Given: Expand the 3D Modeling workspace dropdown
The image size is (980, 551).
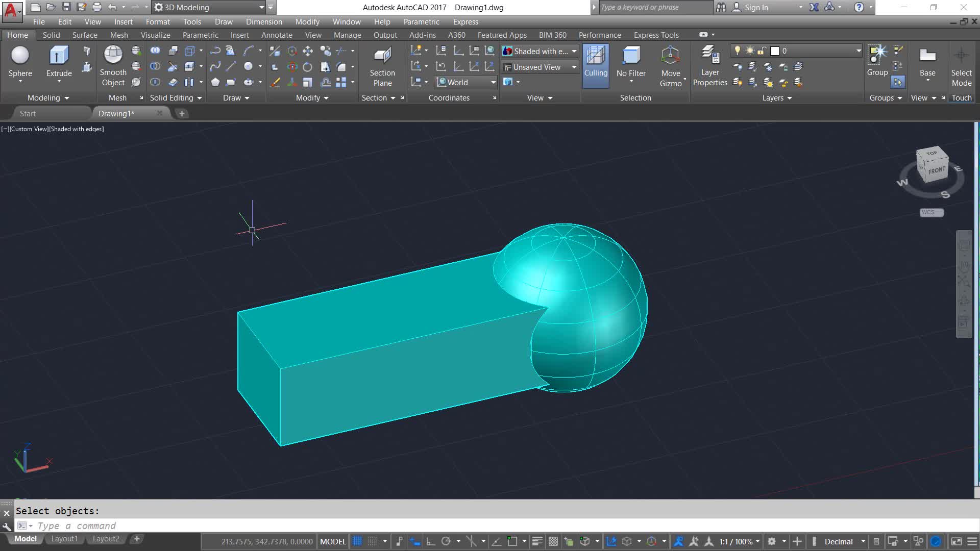Looking at the screenshot, I should pyautogui.click(x=261, y=7).
